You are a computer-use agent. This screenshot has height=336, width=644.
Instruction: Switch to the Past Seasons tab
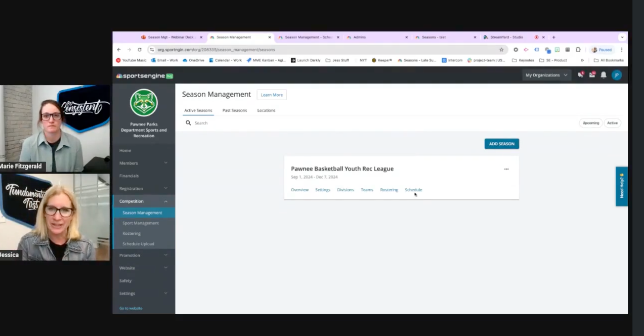click(x=235, y=110)
